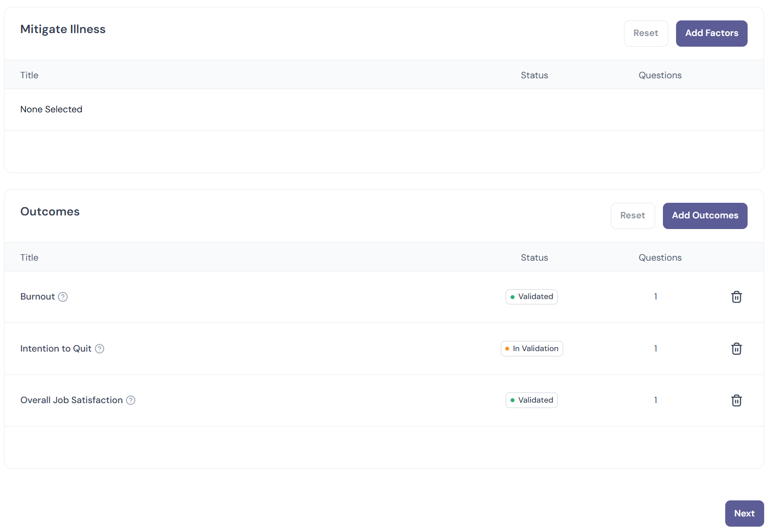Delete the Burnout outcome row
The width and height of the screenshot is (770, 532).
point(736,297)
